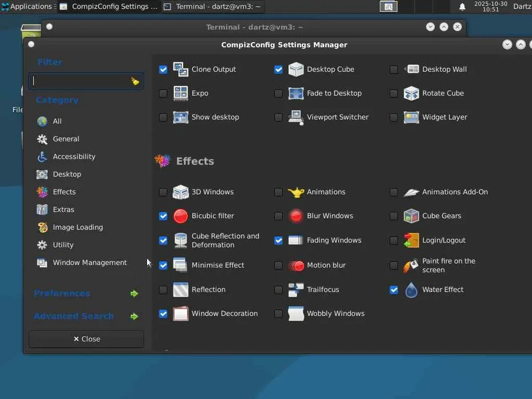This screenshot has height=399, width=532.
Task: Click the Bicubic filter red icon
Action: click(x=180, y=216)
